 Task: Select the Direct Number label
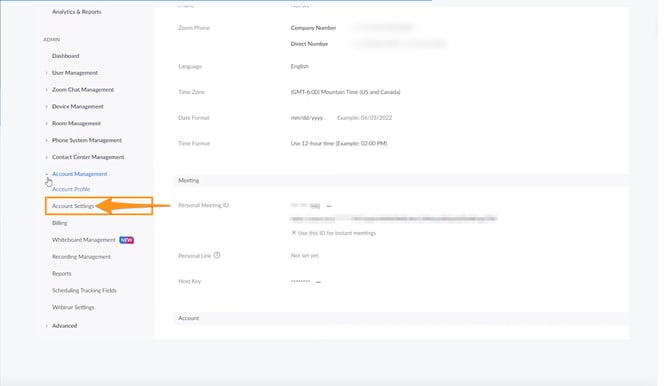[x=309, y=44]
